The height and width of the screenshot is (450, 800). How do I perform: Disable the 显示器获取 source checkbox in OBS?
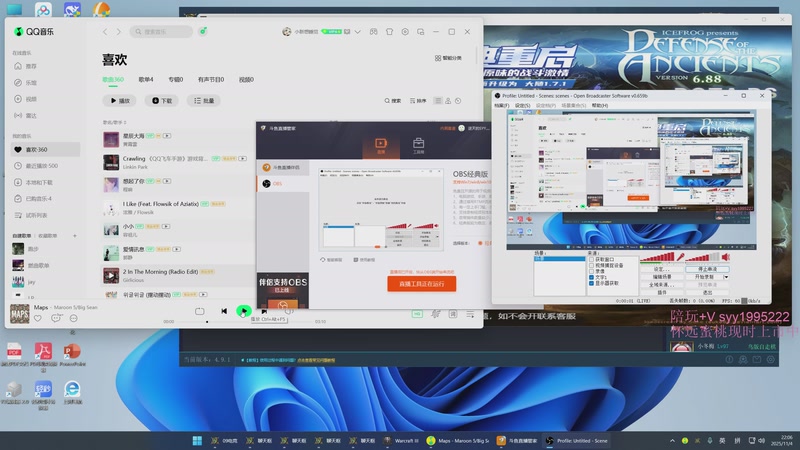592,283
